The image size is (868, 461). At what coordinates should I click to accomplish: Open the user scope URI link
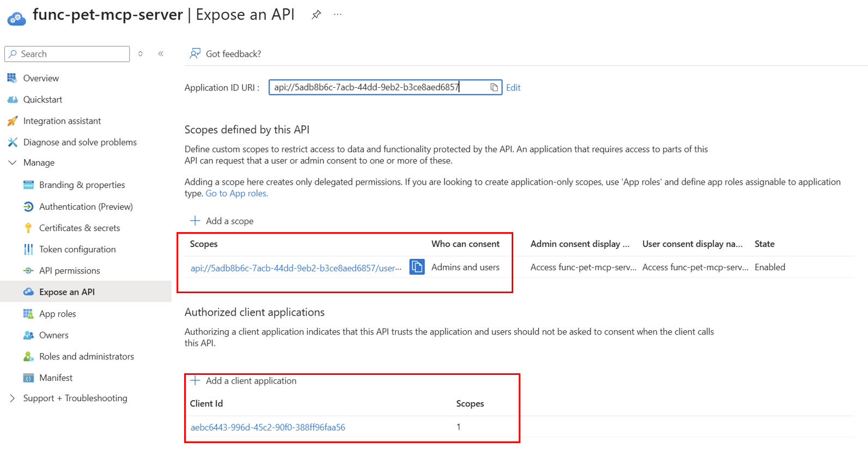pos(295,268)
